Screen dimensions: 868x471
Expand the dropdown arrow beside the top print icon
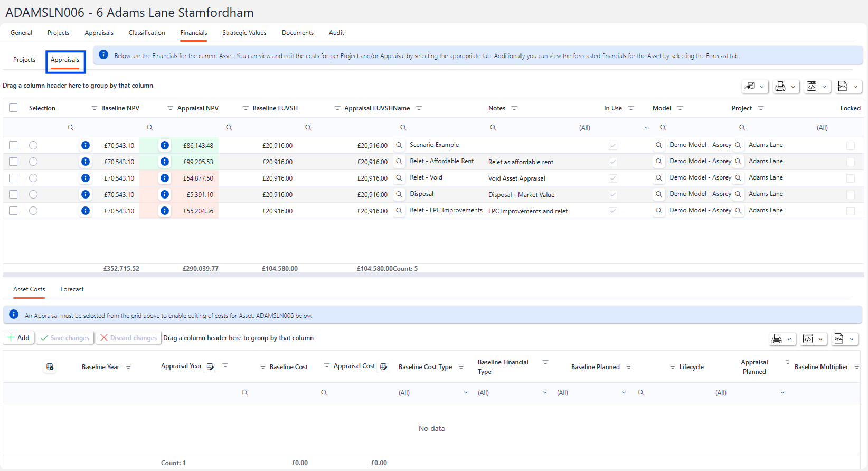point(793,87)
